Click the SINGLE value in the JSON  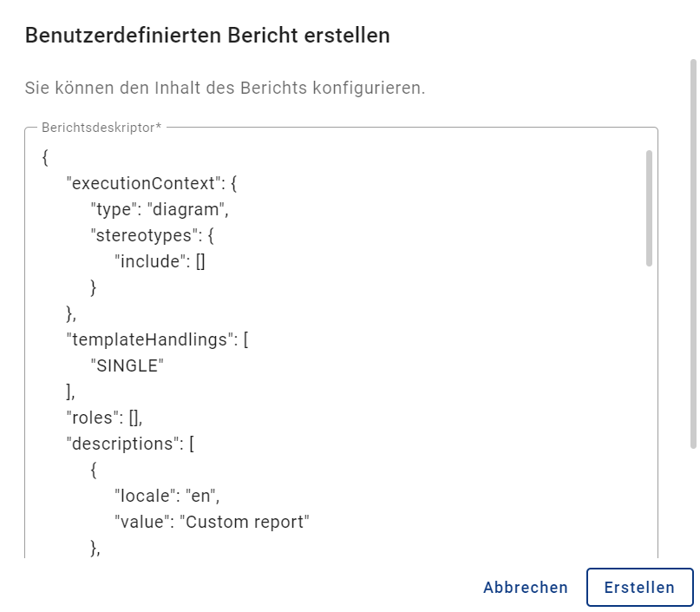pyautogui.click(x=128, y=365)
